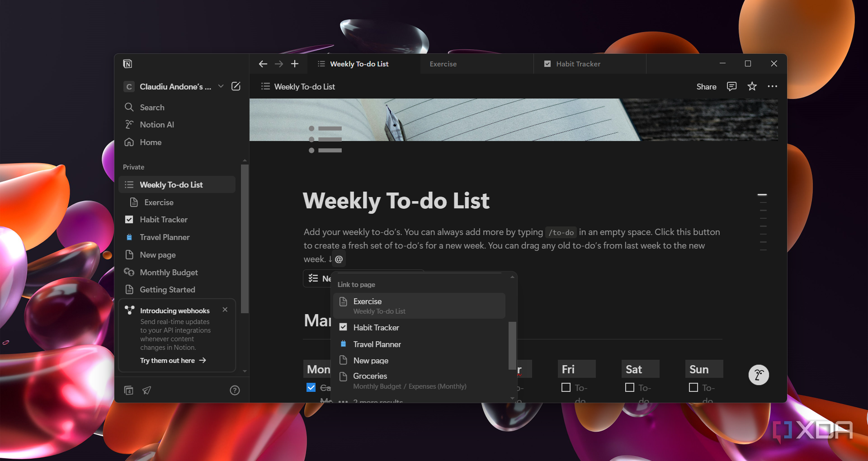Image resolution: width=868 pixels, height=461 pixels.
Task: Click the page cover image
Action: click(514, 120)
